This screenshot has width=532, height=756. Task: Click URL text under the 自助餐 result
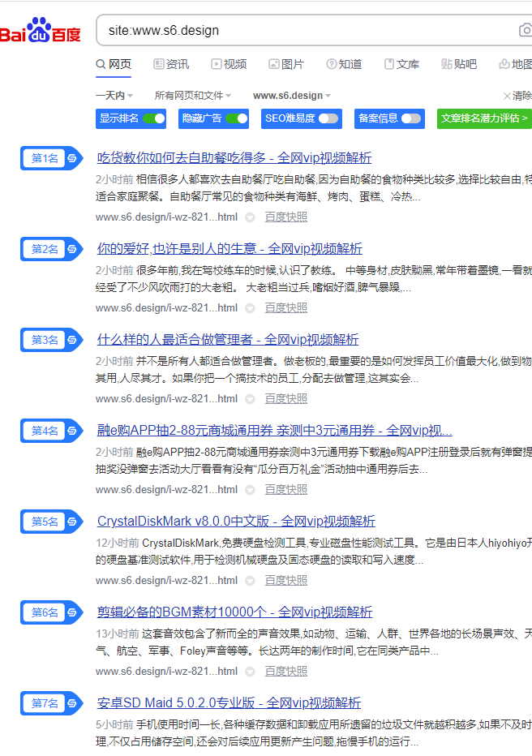(x=167, y=217)
